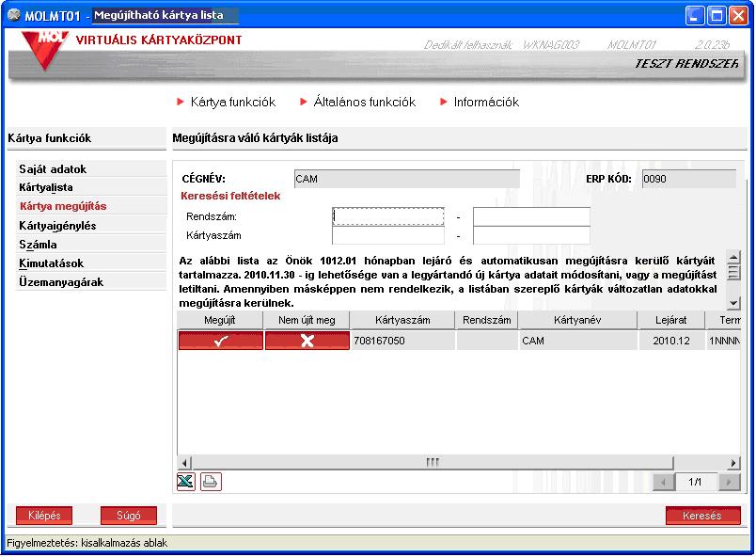Click the Megújításra váló kártyák listája heading
Image resolution: width=756 pixels, height=557 pixels.
pyautogui.click(x=255, y=138)
